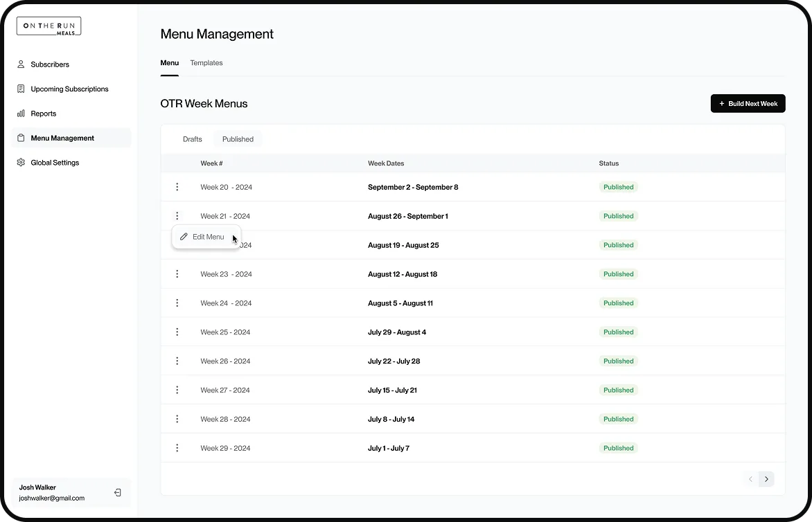Click the Global Settings gear icon
The image size is (812, 522).
pyautogui.click(x=21, y=163)
